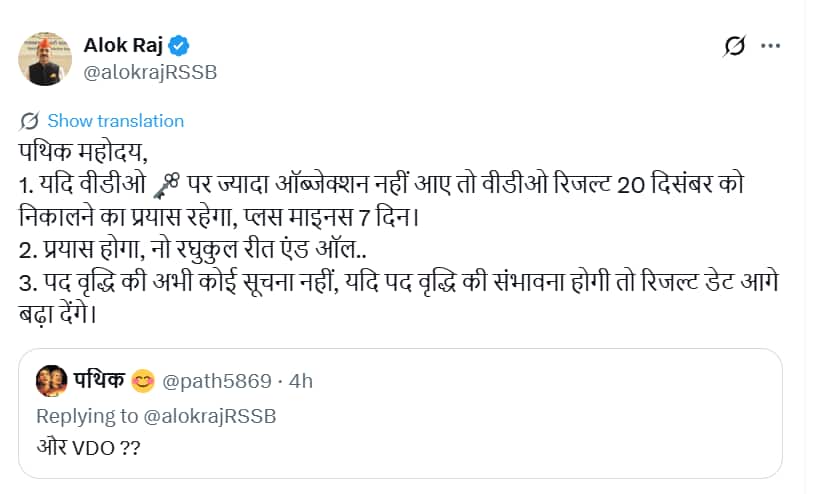Open the @alokrajRSSB handle under the name
This screenshot has height=494, width=826.
coord(149,72)
